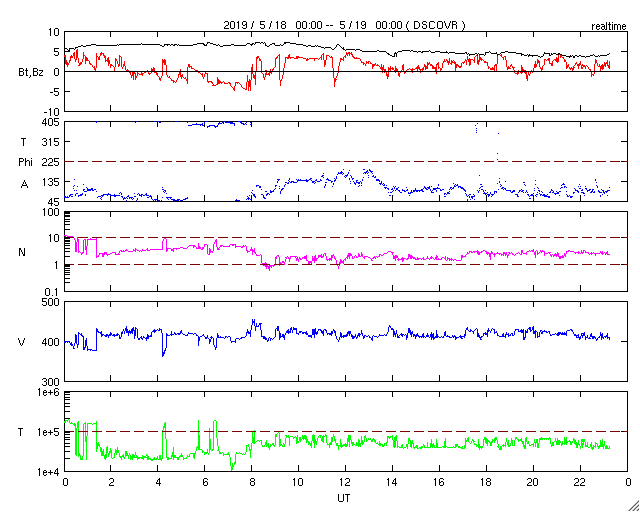Screen dimensions: 640x512
Task: Click the "-5" tick on the Bt,Bz axis
Action: 54,92
